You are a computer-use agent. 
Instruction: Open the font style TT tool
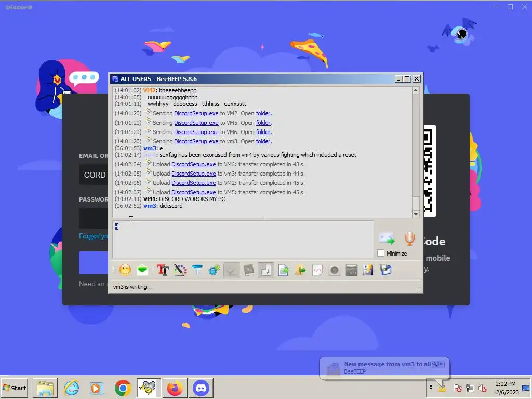click(163, 270)
